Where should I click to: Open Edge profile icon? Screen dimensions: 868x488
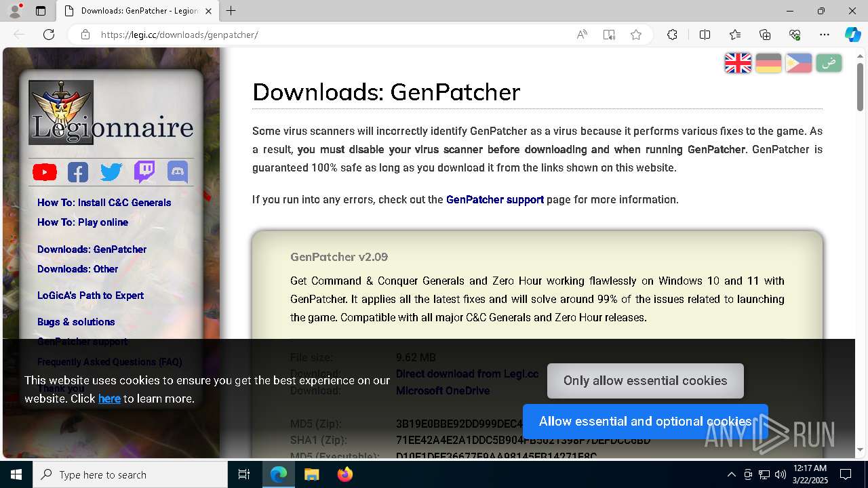coord(14,11)
